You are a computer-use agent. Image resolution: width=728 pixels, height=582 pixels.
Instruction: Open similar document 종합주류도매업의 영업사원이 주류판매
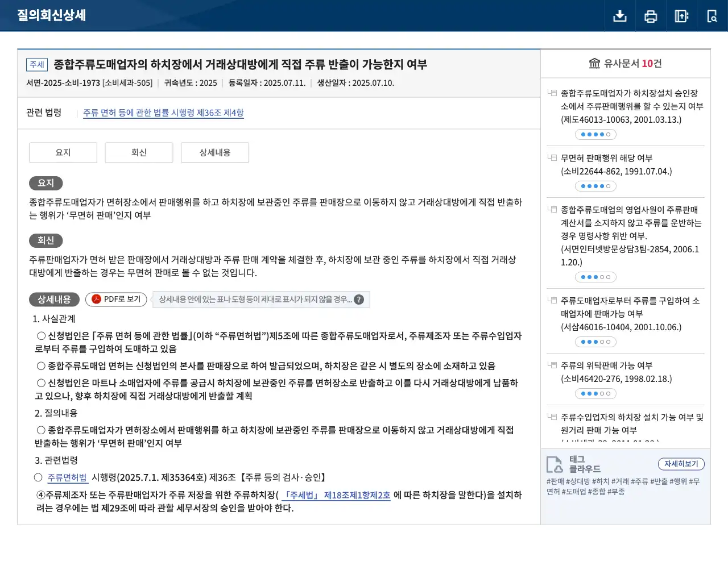click(x=631, y=236)
